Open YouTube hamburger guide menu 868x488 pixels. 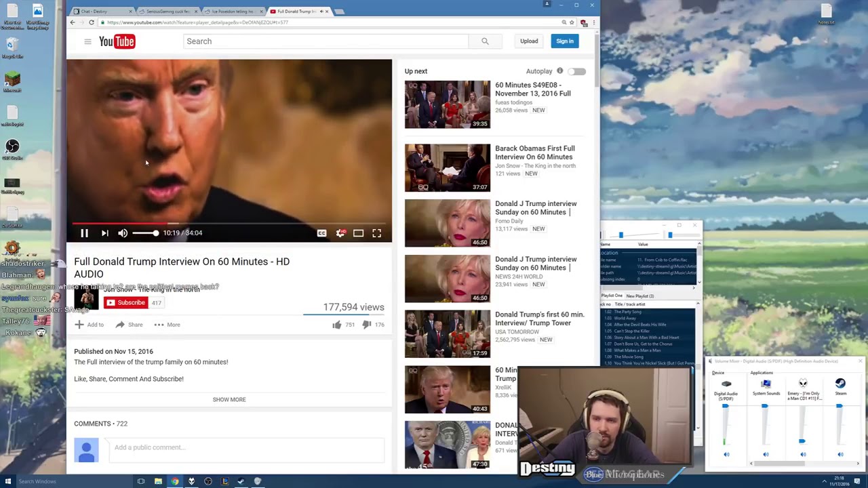click(x=87, y=41)
